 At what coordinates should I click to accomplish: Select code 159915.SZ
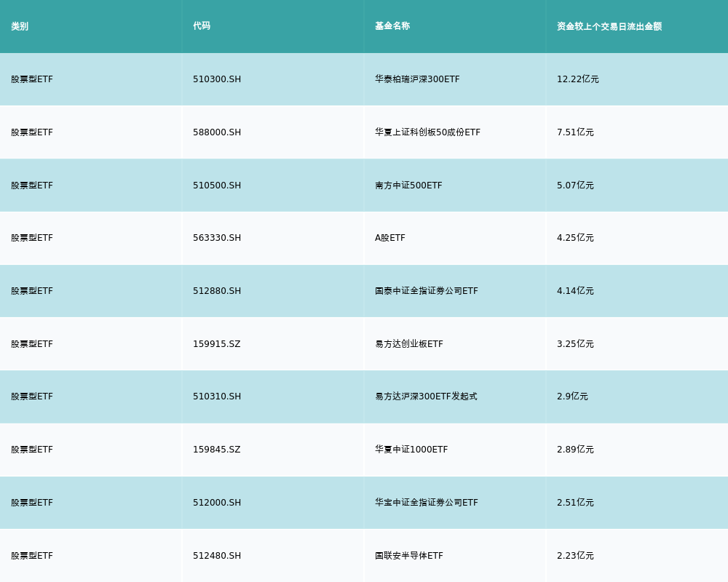point(217,344)
